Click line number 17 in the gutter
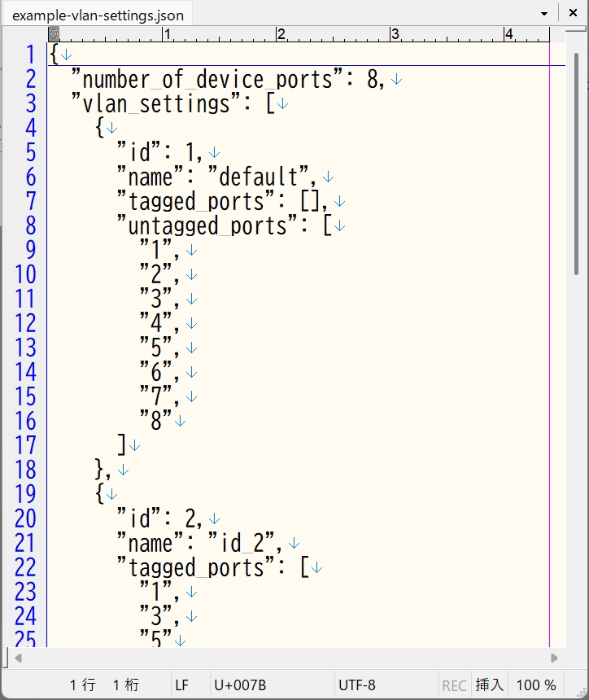The image size is (589, 700). (x=25, y=445)
